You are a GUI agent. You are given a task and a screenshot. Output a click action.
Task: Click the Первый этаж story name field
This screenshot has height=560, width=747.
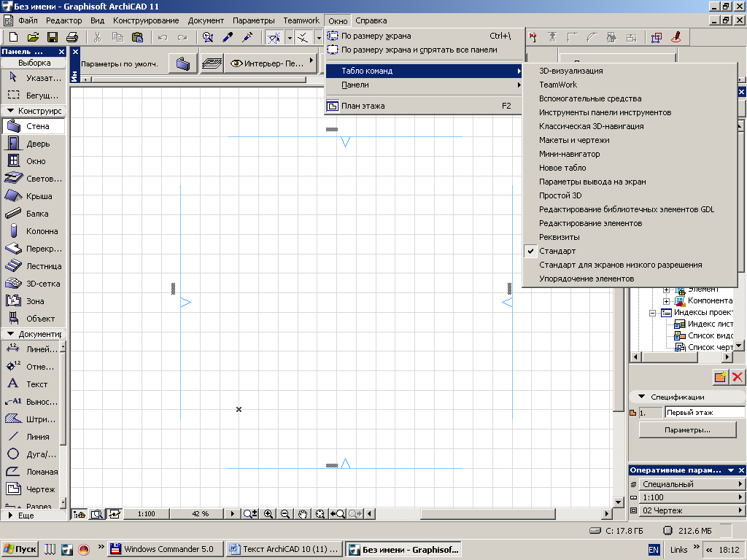pos(705,413)
